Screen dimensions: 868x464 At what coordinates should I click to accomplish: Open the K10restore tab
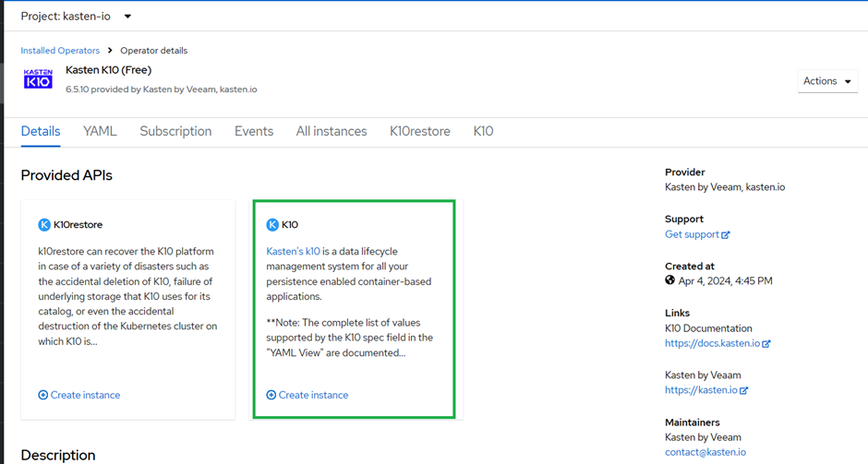[x=419, y=132]
